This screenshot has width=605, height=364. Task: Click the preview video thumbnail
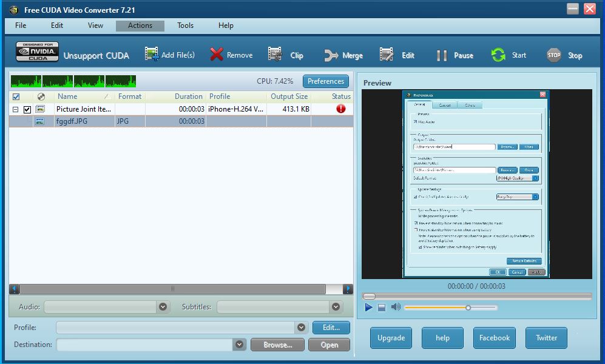476,184
